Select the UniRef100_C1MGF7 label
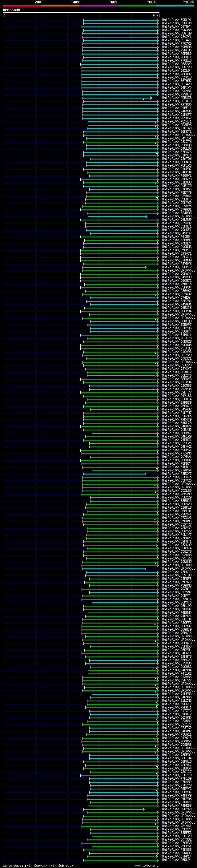This screenshot has height=868, width=197. coord(176,115)
